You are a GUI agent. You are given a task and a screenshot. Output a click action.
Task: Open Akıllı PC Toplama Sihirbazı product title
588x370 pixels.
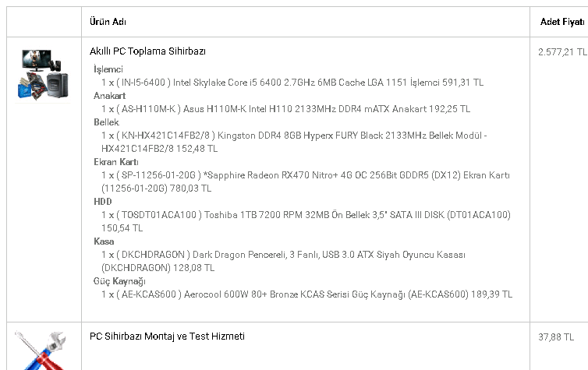pos(147,51)
